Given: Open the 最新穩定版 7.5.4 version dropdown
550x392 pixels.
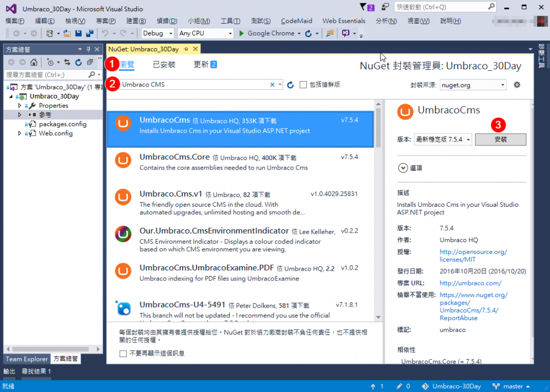Looking at the screenshot, I should (443, 140).
